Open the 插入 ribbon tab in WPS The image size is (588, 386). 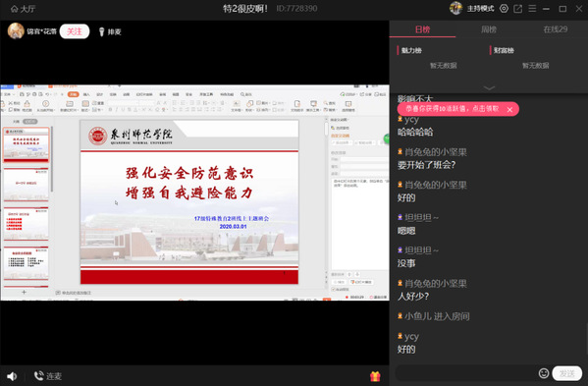click(86, 94)
